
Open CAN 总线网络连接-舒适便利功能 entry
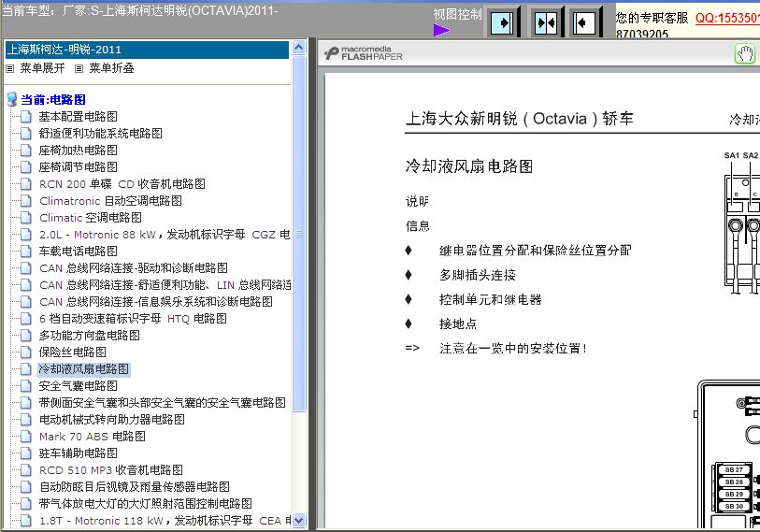(x=165, y=284)
